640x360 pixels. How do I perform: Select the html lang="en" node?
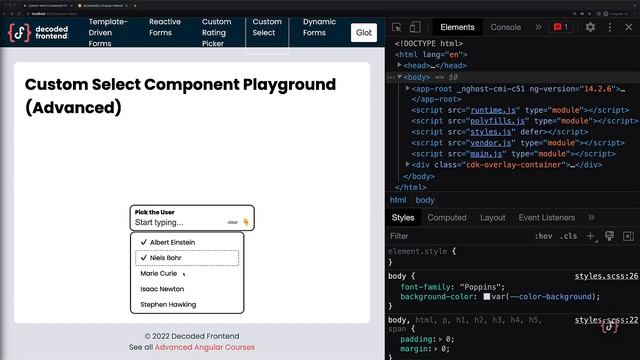[x=431, y=54]
